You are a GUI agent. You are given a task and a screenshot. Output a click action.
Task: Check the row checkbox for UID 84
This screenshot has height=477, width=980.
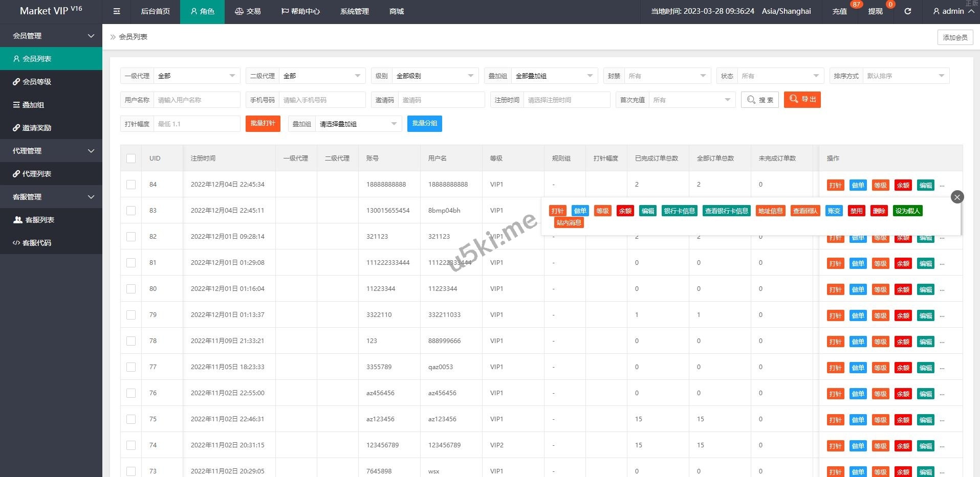pyautogui.click(x=131, y=185)
